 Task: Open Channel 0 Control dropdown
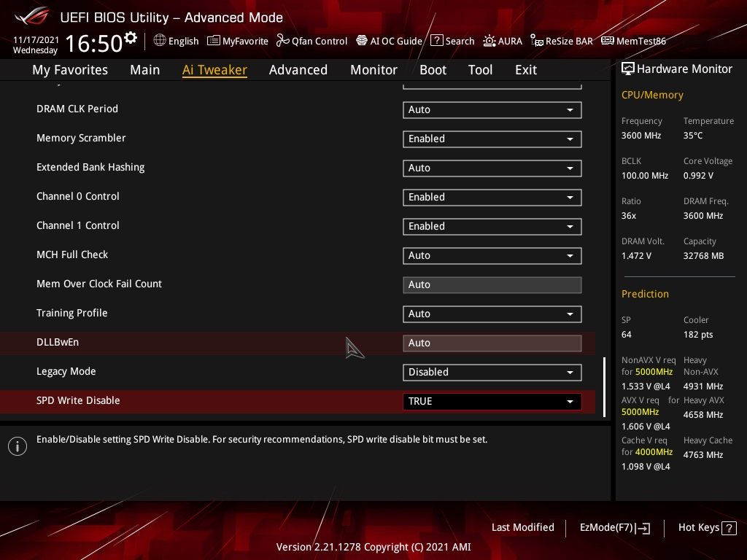492,197
